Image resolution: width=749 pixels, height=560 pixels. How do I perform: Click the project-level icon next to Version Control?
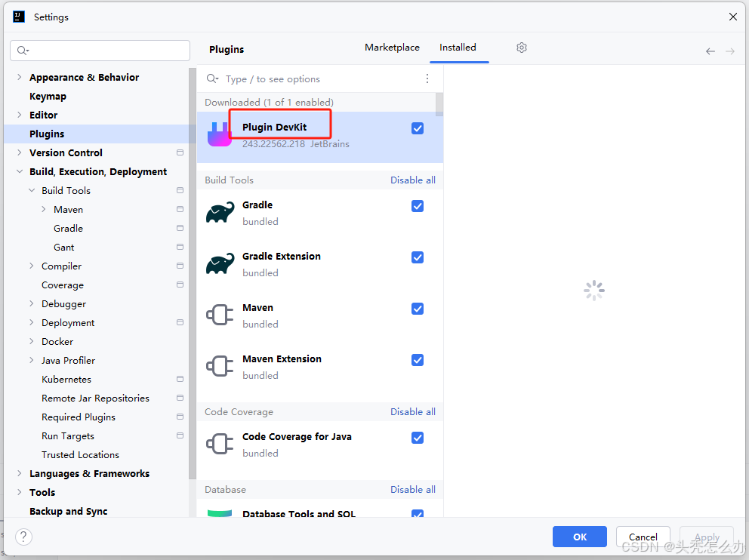tap(180, 152)
